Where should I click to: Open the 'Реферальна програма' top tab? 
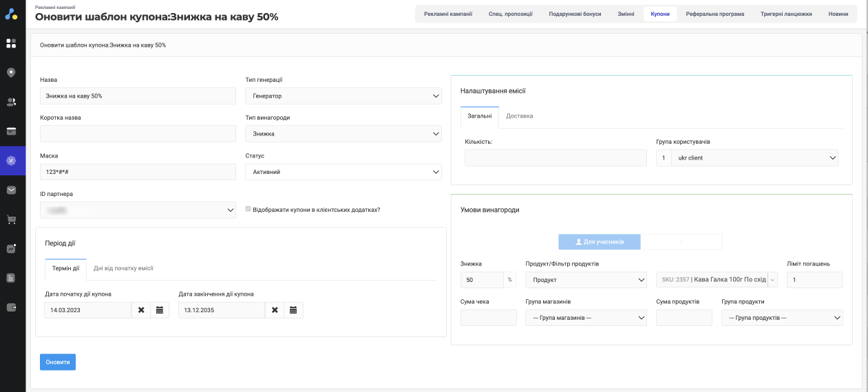(714, 14)
